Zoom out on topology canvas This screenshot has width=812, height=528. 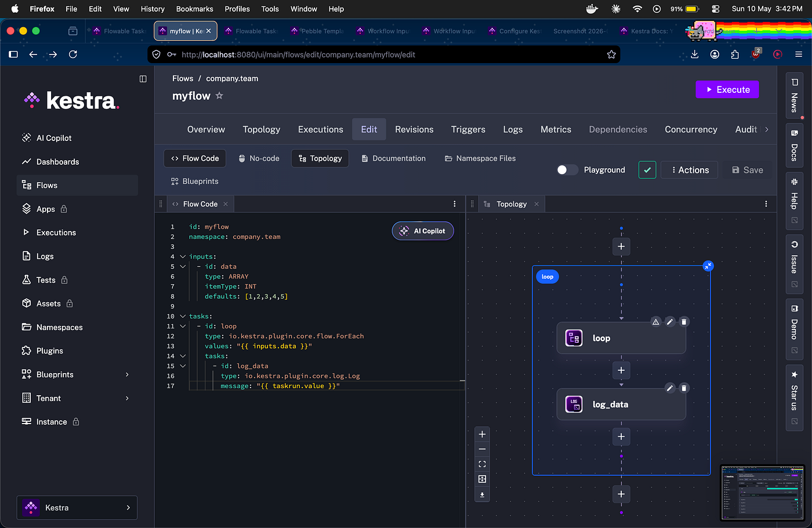pos(482,449)
